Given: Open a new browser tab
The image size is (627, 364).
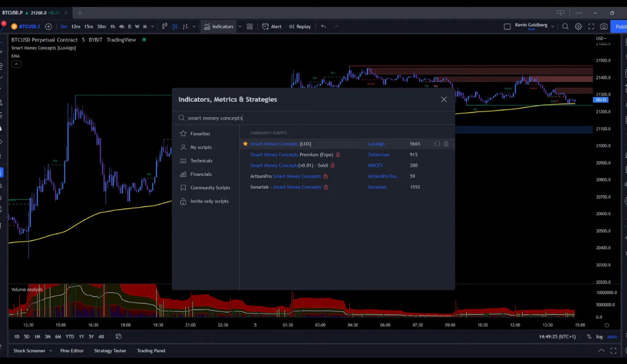Looking at the screenshot, I should (80, 13).
